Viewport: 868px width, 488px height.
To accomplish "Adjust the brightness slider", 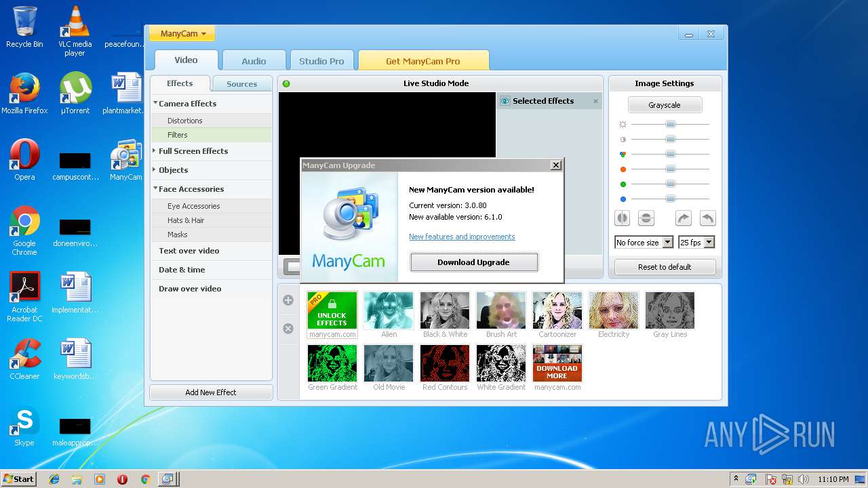I will point(670,124).
